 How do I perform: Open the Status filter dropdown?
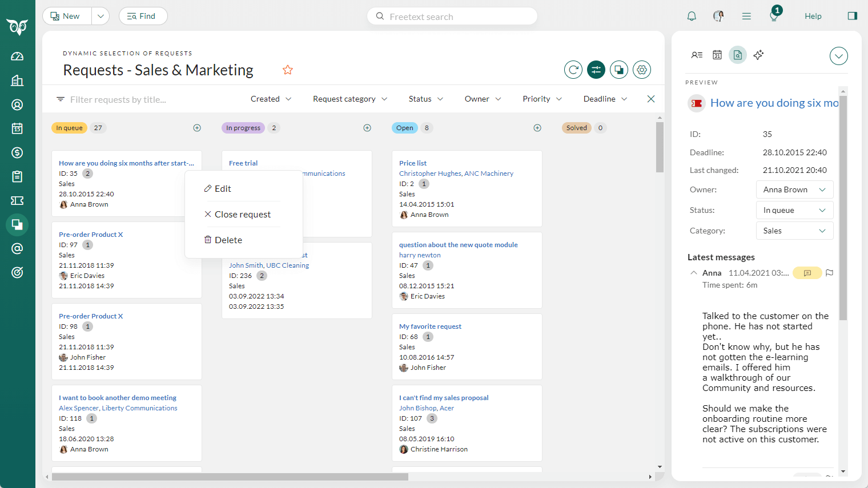point(425,99)
